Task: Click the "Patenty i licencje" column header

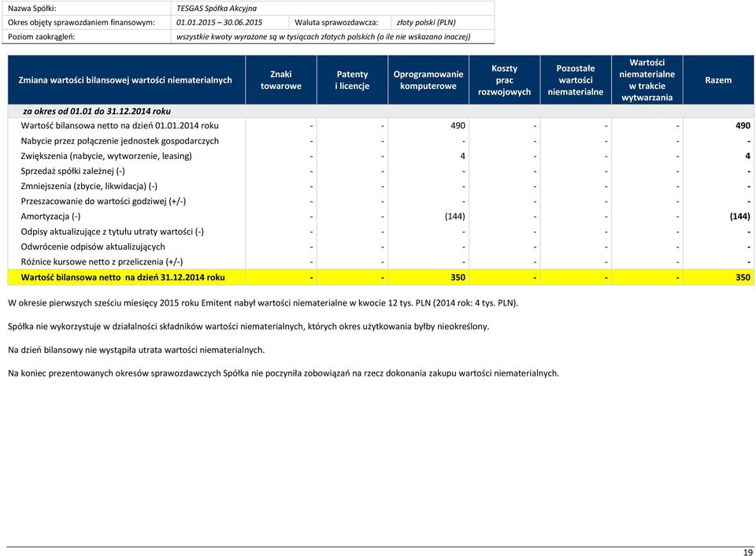Action: click(353, 80)
